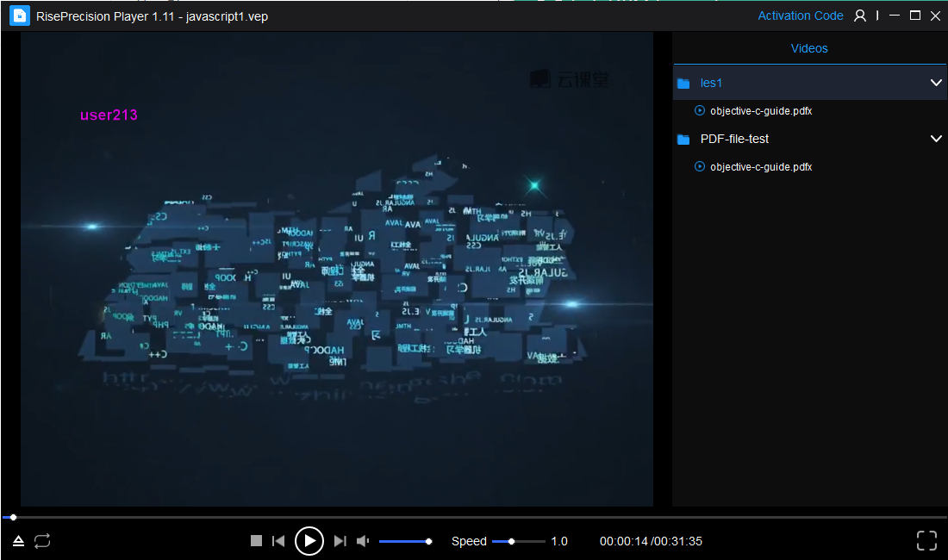Image resolution: width=948 pixels, height=560 pixels.
Task: Enter fullscreen mode
Action: pos(926,540)
